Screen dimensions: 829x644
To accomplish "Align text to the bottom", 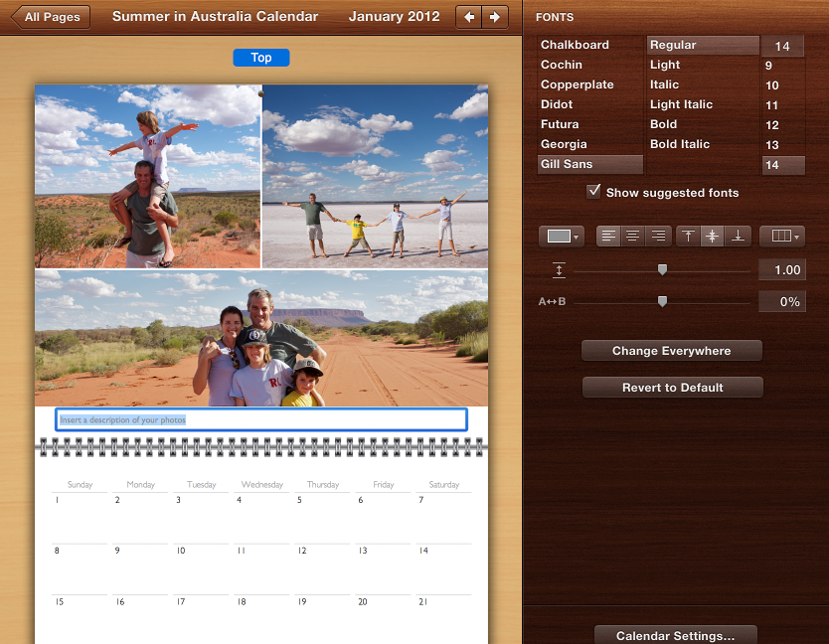I will 738,236.
